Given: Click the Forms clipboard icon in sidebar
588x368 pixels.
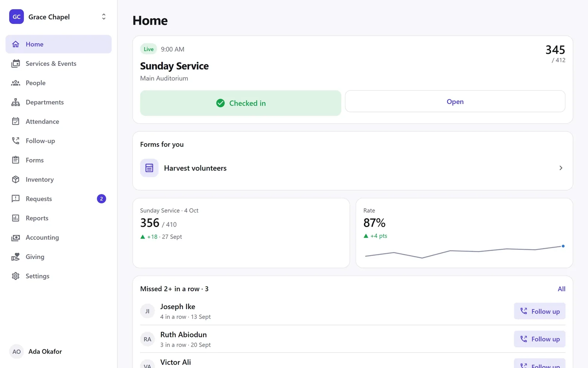Looking at the screenshot, I should 15,160.
